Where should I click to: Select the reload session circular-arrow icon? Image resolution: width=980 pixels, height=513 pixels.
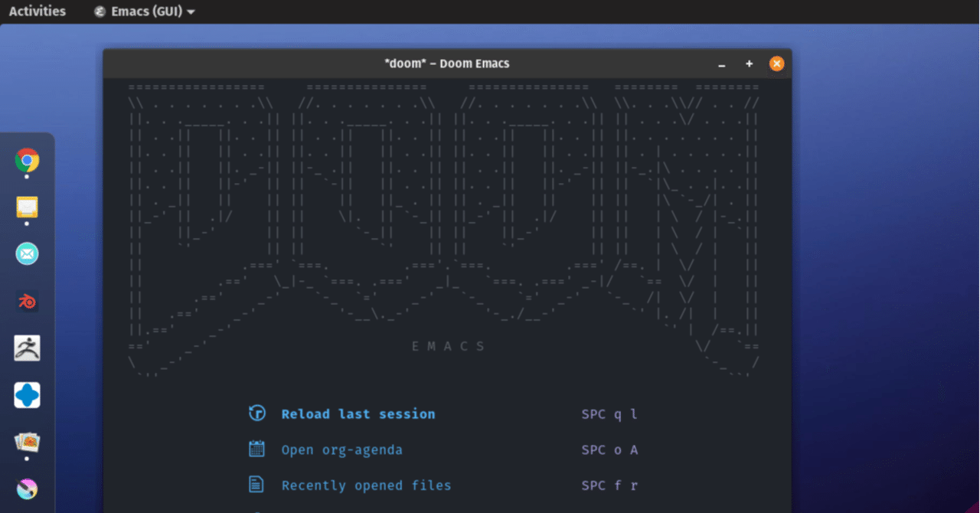[257, 413]
